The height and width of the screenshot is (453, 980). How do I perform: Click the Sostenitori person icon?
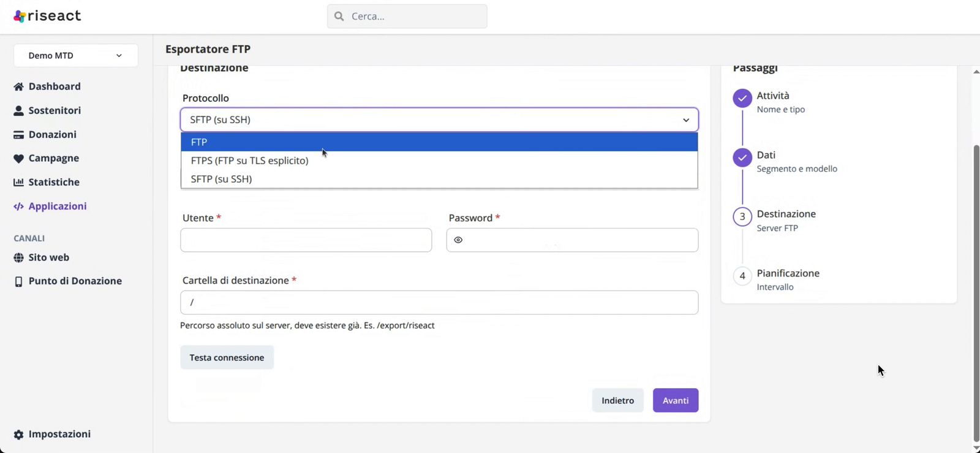[18, 110]
